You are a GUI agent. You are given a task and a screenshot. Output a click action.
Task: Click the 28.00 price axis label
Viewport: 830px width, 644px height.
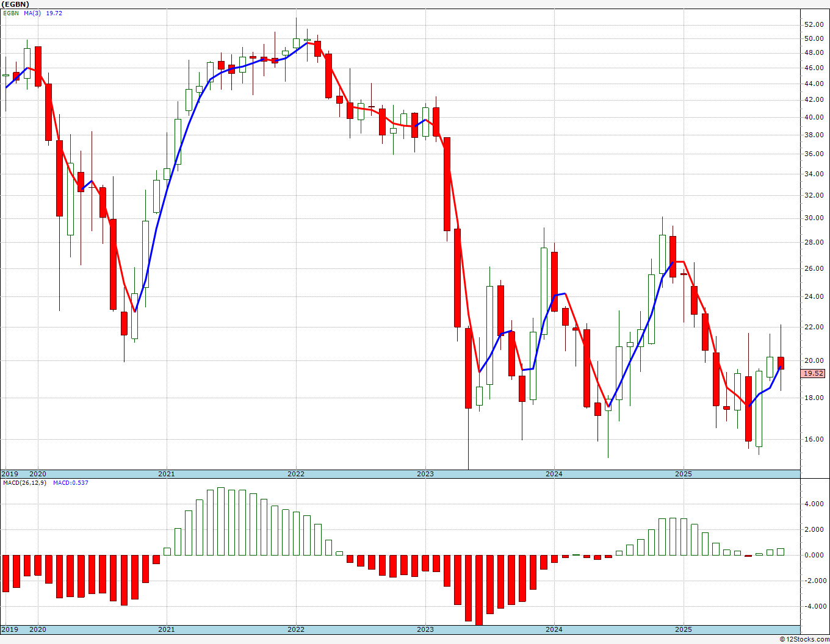(x=814, y=242)
